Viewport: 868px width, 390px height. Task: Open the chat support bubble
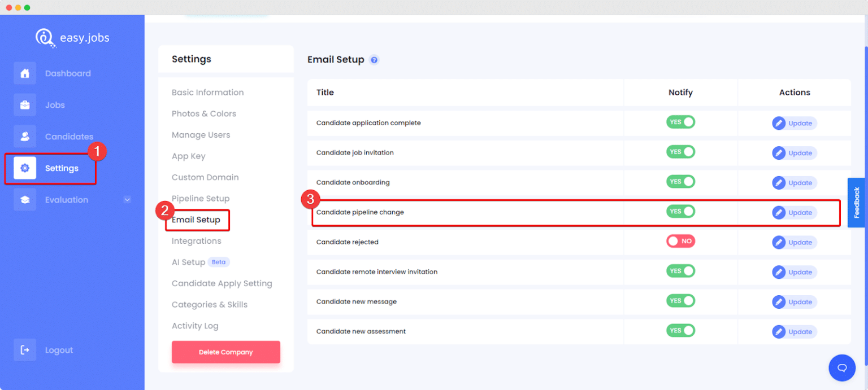(x=841, y=367)
